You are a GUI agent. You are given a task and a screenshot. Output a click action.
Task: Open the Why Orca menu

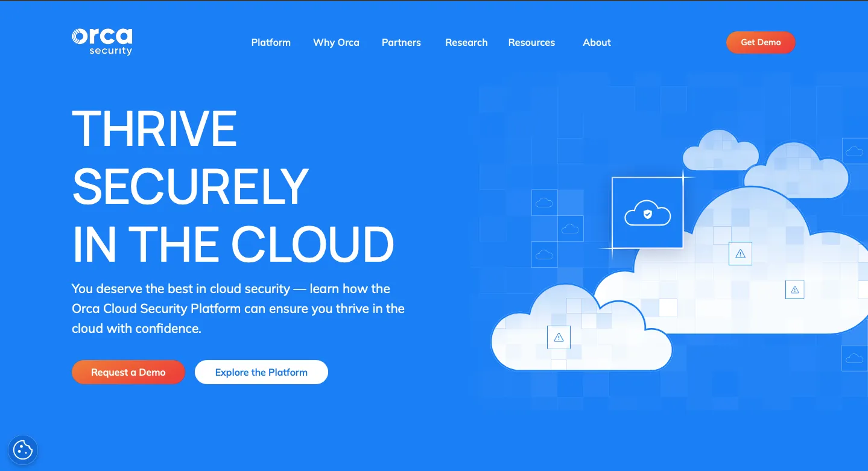(x=336, y=42)
